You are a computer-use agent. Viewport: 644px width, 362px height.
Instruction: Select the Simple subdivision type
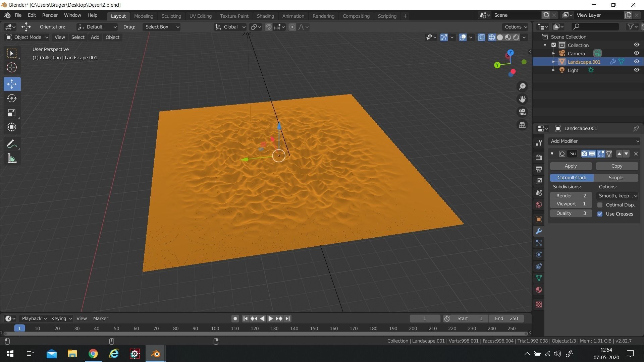click(x=616, y=178)
